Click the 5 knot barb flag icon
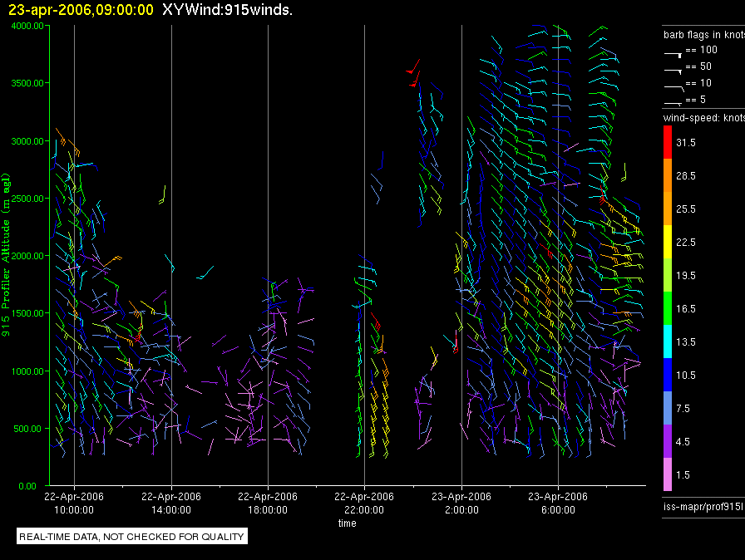 click(x=673, y=101)
